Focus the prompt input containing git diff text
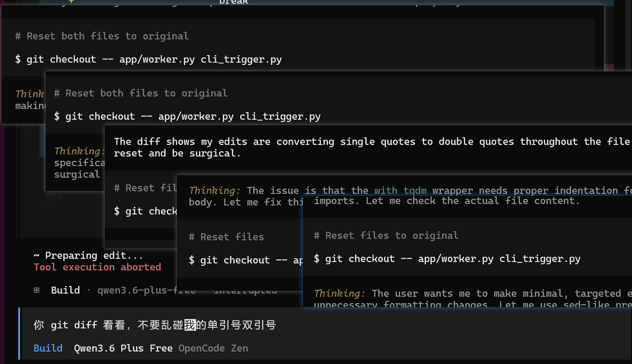The width and height of the screenshot is (632, 364). 155,325
